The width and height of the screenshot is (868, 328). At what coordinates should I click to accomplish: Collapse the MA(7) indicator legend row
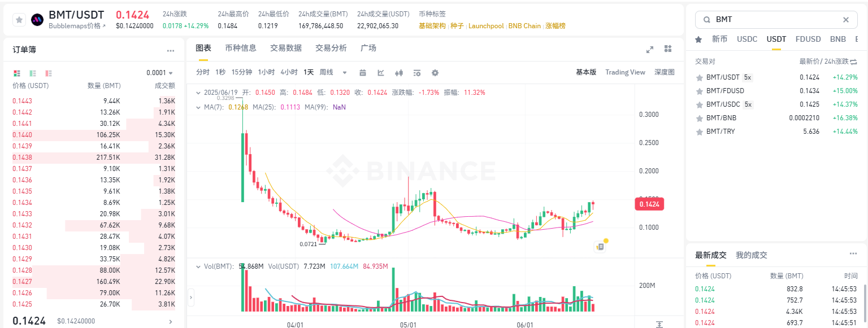198,107
